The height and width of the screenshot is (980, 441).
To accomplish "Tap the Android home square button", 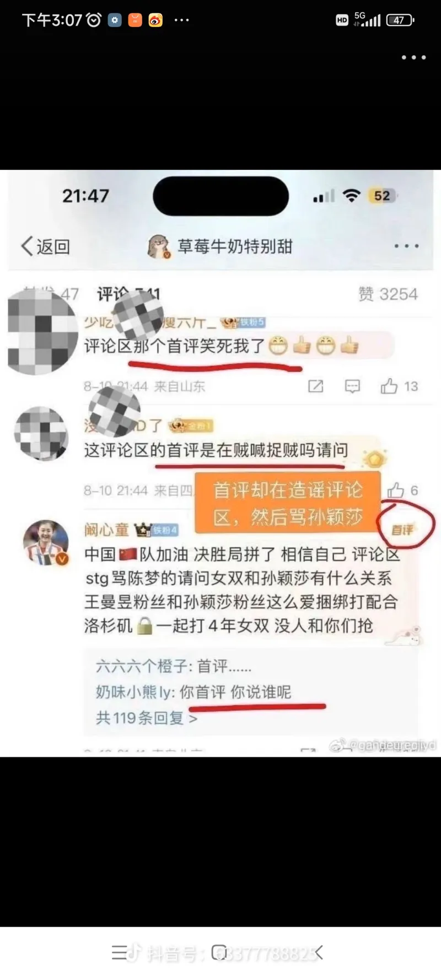I will tap(219, 952).
